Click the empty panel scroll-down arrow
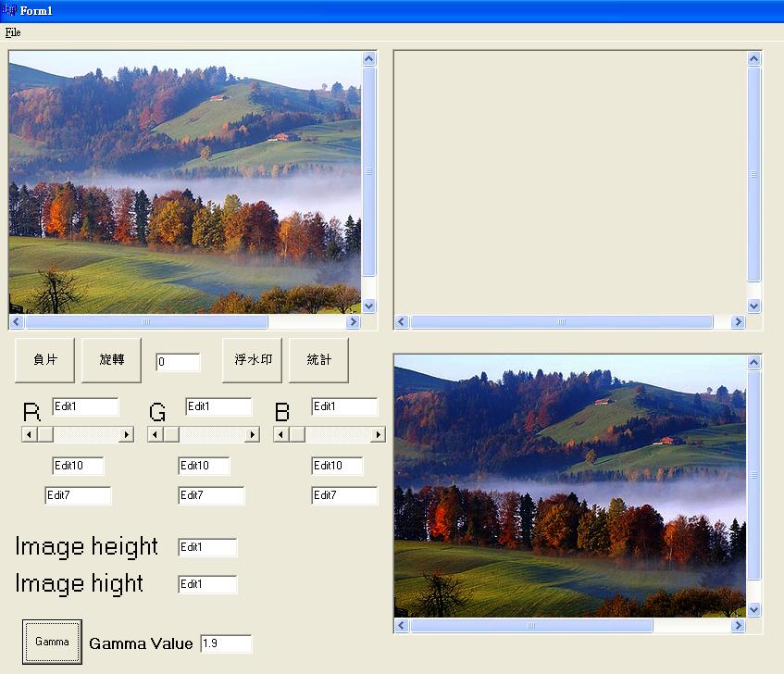The width and height of the screenshot is (784, 674). pyautogui.click(x=754, y=306)
